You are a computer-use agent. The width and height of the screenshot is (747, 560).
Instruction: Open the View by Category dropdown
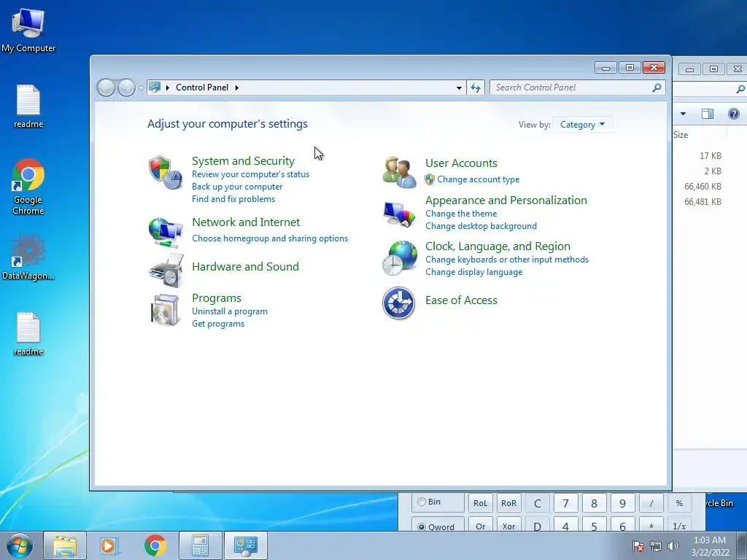[x=582, y=125]
